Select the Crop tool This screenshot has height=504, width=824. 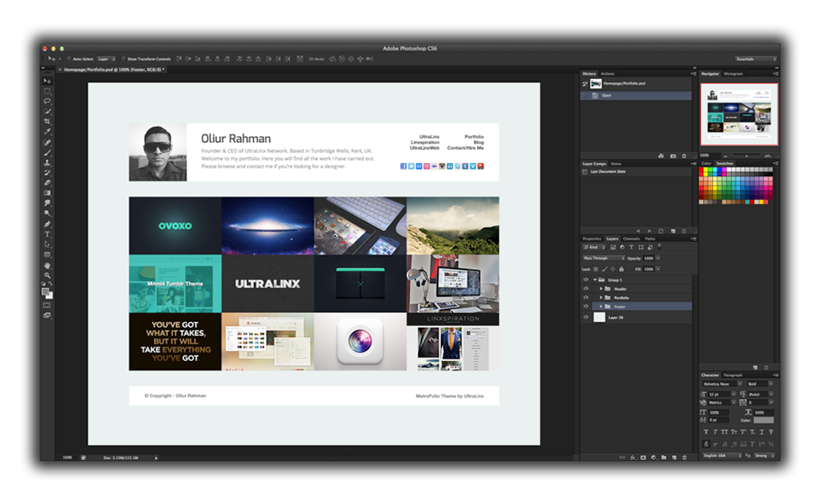coord(47,122)
